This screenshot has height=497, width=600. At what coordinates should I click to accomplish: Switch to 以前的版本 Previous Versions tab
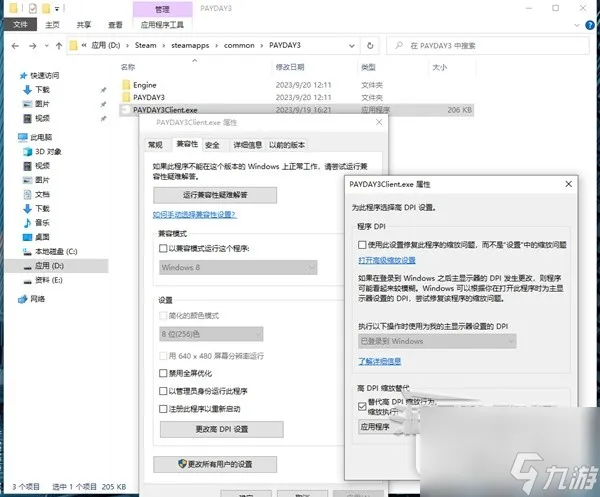(287, 145)
